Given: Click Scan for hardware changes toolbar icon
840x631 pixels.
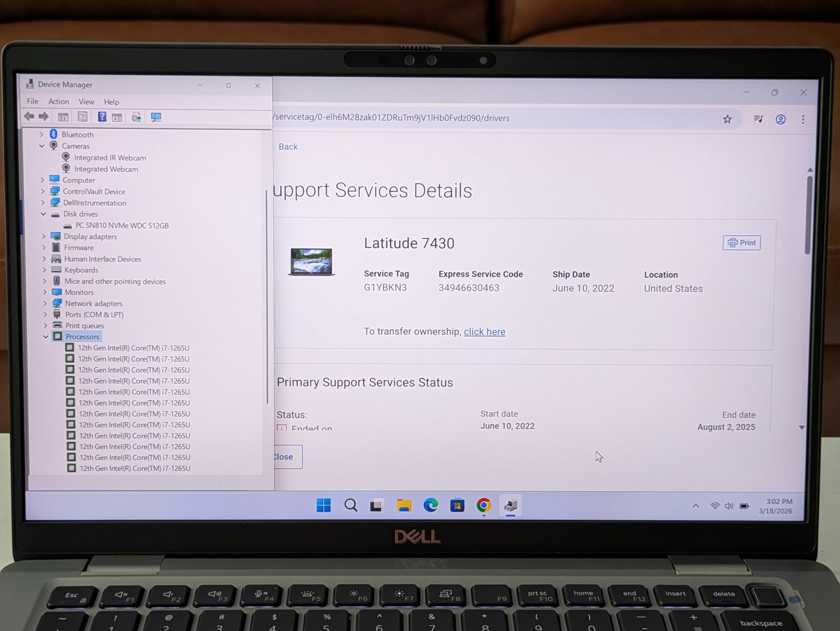Looking at the screenshot, I should [x=156, y=117].
